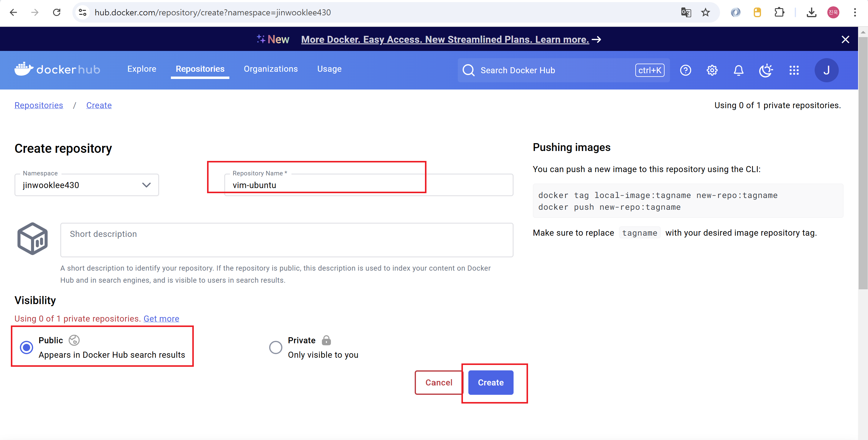The image size is (868, 440).
Task: Toggle the dark mode moon icon
Action: coord(766,70)
